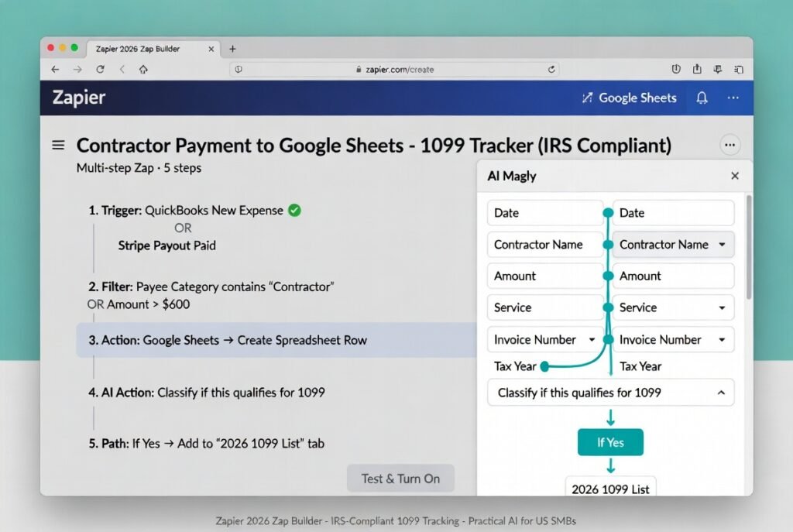Click the Test & Turn On button
793x532 pixels.
point(400,478)
